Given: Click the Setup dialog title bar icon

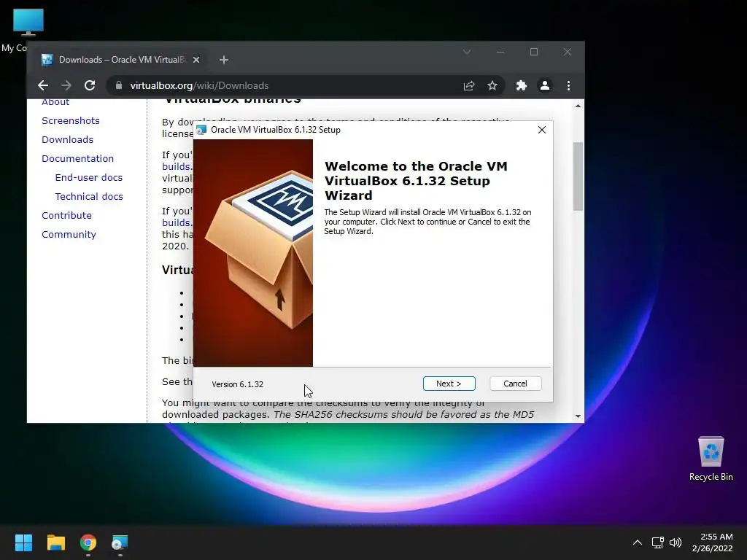Looking at the screenshot, I should [x=201, y=130].
